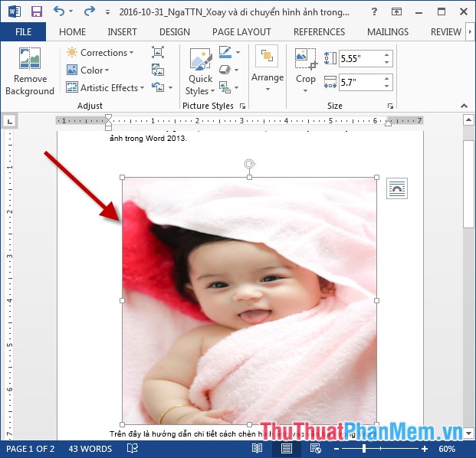Click the zoom in plus button
Image resolution: width=476 pixels, height=458 pixels.
425,449
